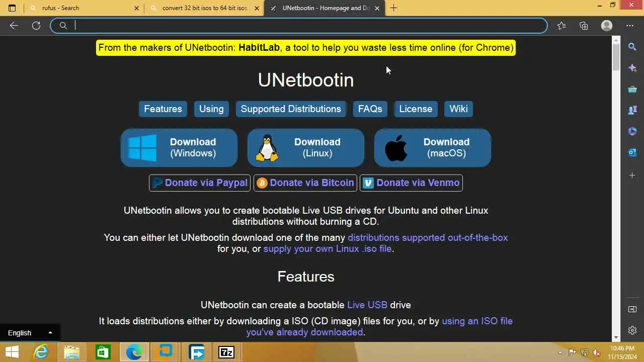Screen dimensions: 644x362
Task: Donate via Paypal
Action: 200,183
